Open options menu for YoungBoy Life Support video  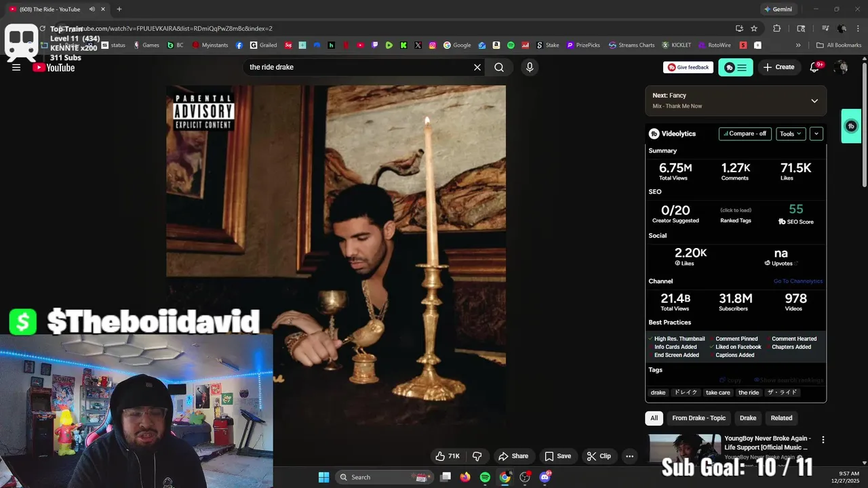[823, 440]
